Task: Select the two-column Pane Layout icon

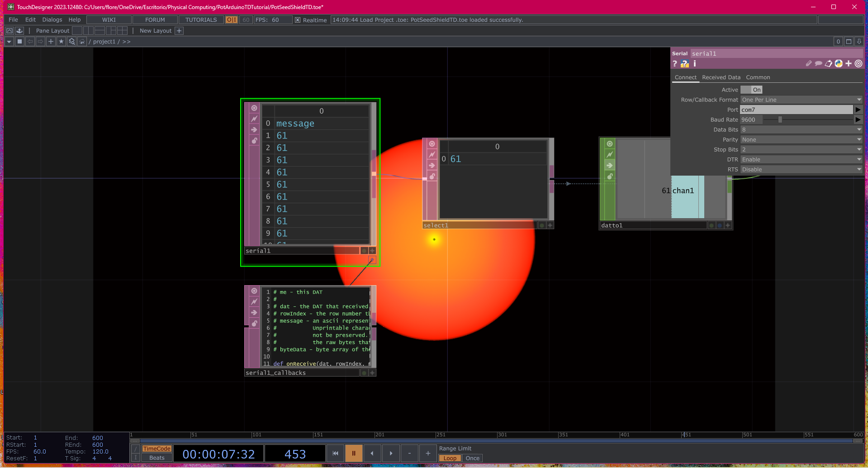Action: 89,30
